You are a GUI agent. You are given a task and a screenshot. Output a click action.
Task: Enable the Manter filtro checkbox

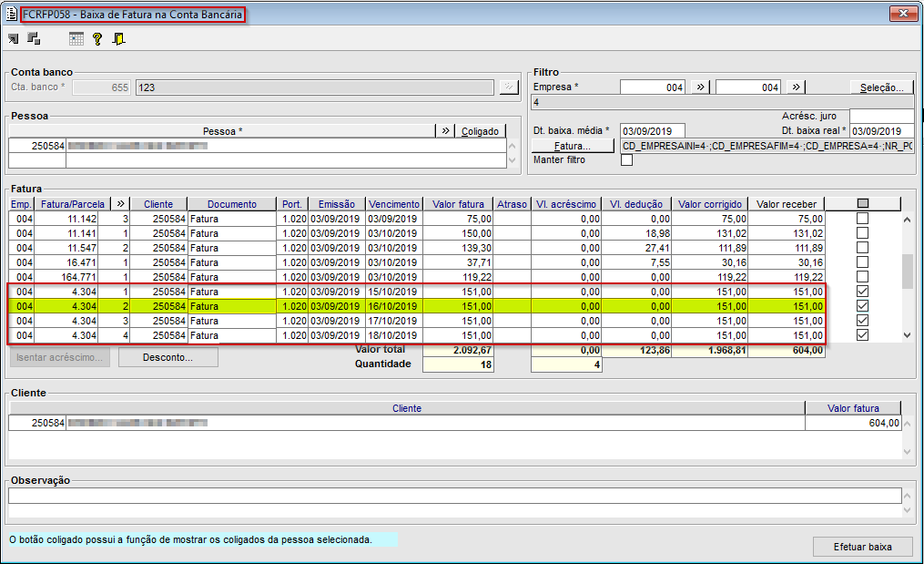point(626,160)
